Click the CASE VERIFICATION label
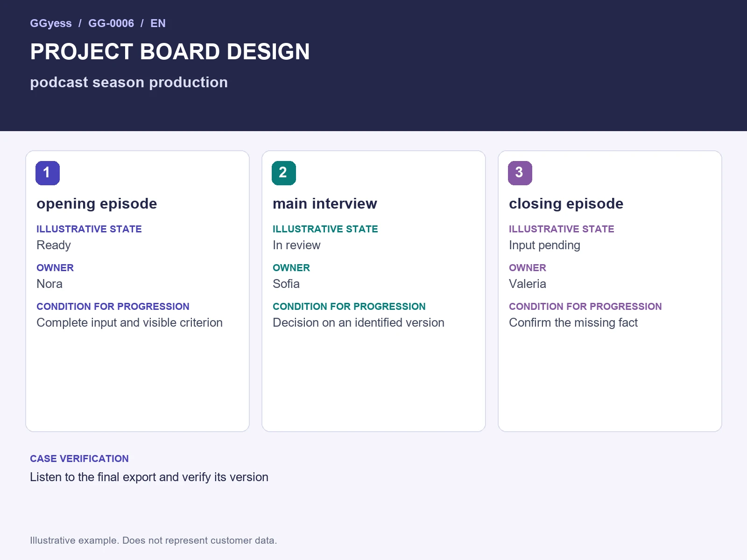The height and width of the screenshot is (560, 747). pos(79,459)
